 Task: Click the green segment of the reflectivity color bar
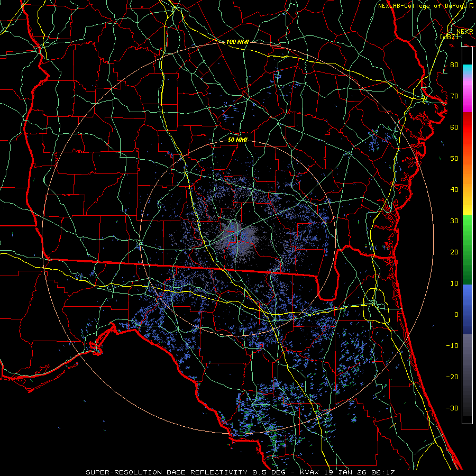[467, 250]
